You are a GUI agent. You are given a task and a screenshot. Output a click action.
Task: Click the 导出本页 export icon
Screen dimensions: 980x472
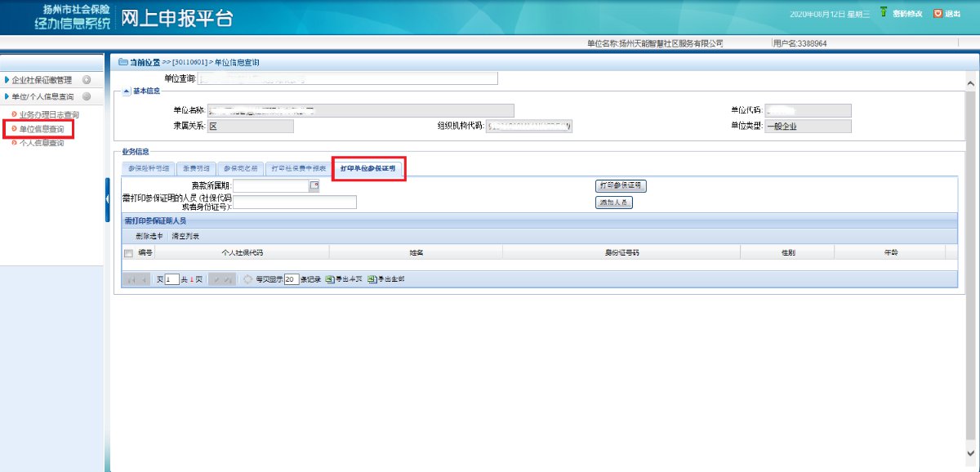coord(329,279)
